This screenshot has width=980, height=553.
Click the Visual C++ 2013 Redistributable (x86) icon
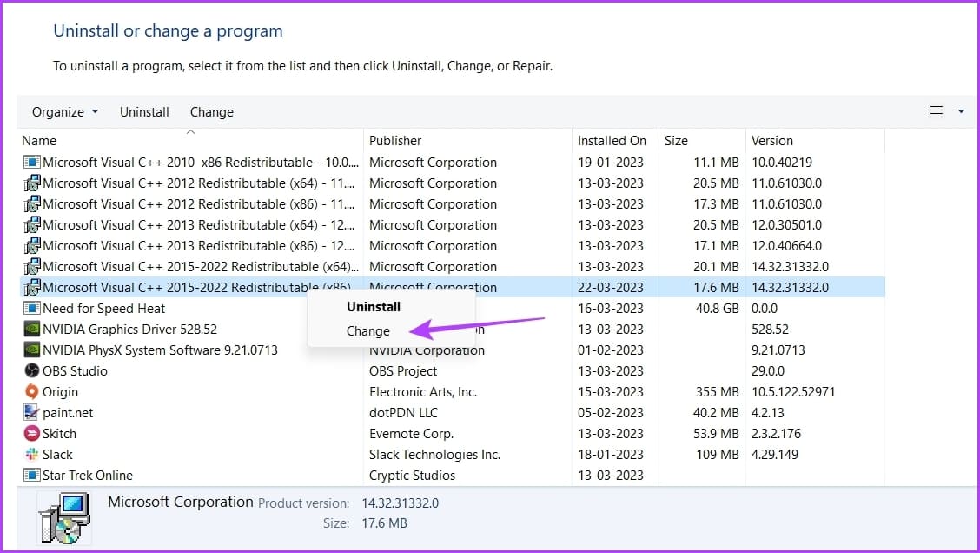pos(31,246)
